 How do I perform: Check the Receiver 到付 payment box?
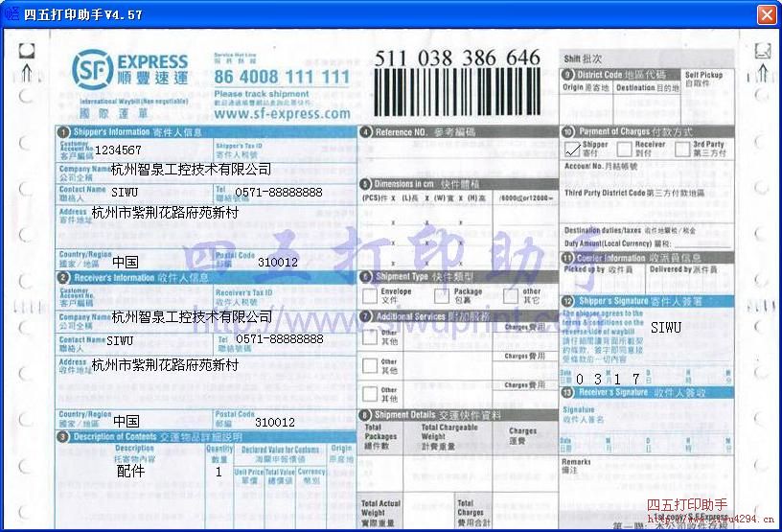click(625, 149)
